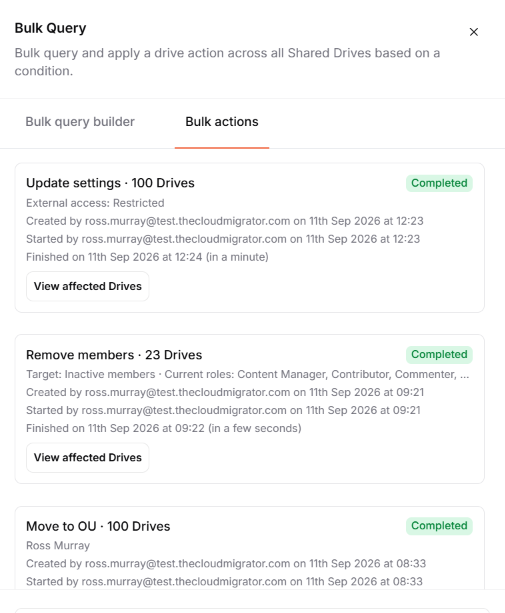Expand truncated Target: Inactive members roles line
This screenshot has height=613, width=505.
point(247,375)
